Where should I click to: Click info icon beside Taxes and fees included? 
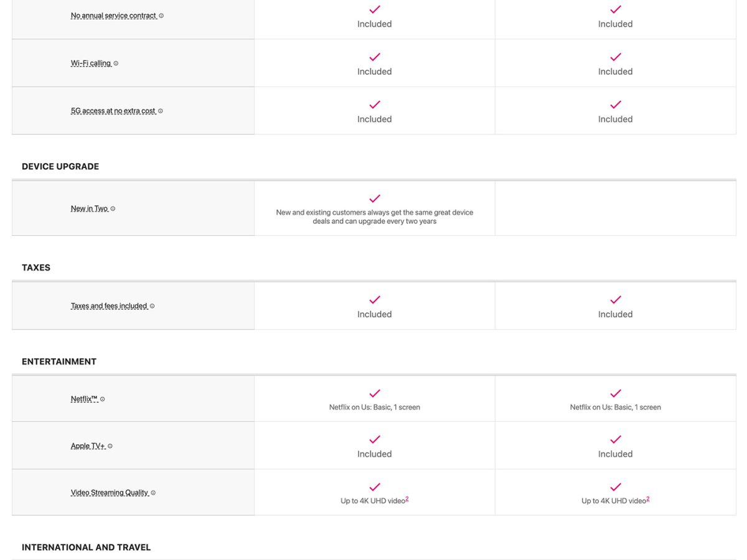pos(152,306)
